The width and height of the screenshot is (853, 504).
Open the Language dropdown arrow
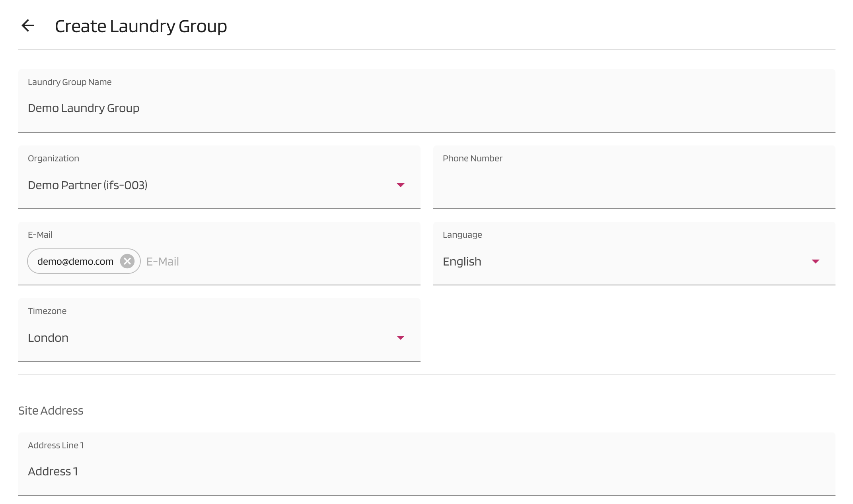click(x=815, y=262)
